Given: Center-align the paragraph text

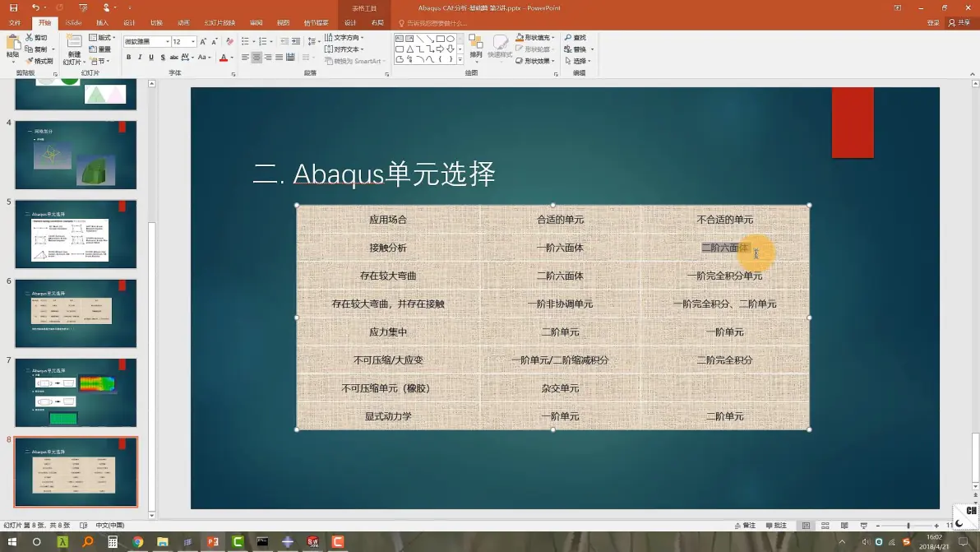Looking at the screenshot, I should (x=257, y=58).
